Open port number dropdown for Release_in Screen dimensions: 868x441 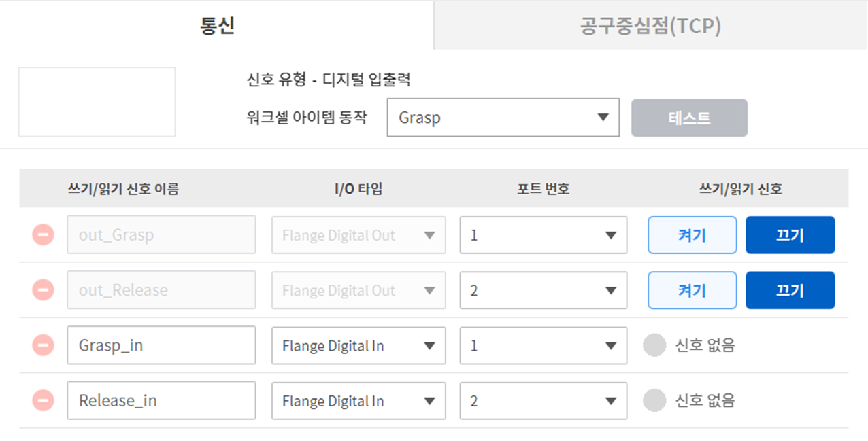click(x=543, y=401)
